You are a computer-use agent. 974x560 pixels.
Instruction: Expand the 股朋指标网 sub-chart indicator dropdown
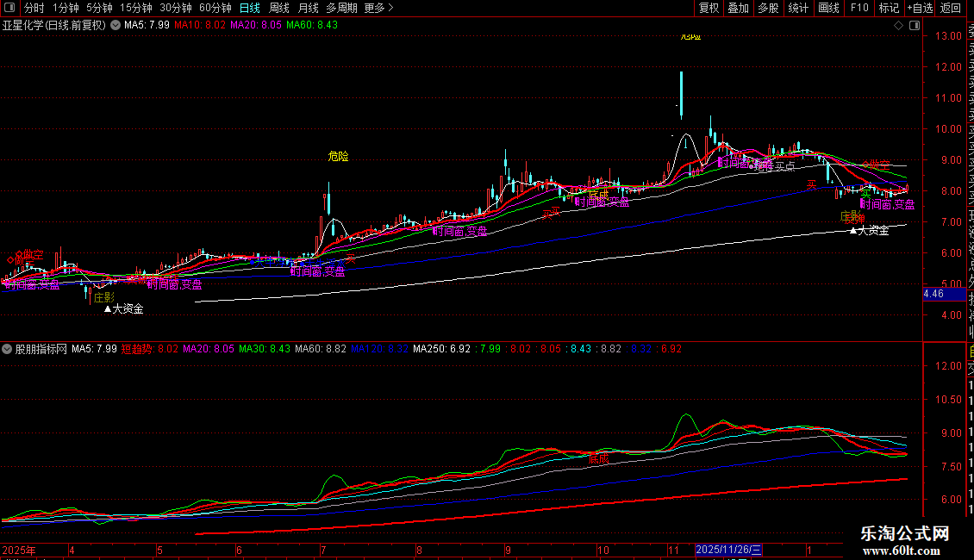[8, 349]
